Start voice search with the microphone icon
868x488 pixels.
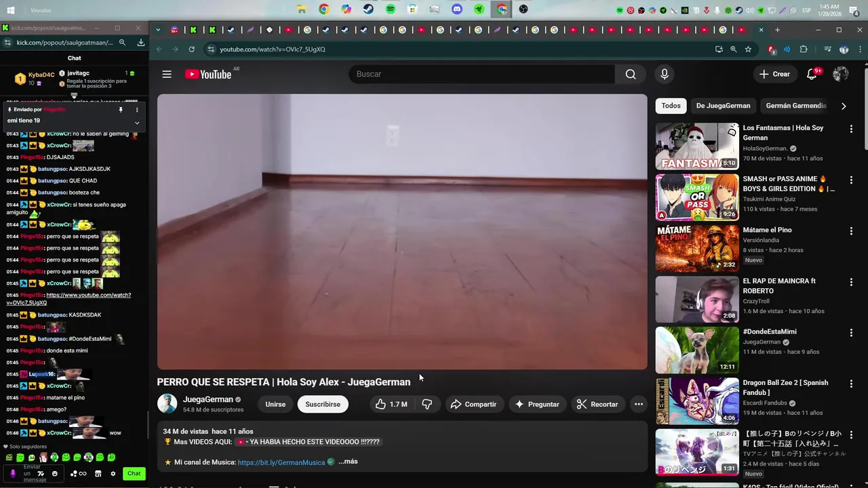pos(665,75)
